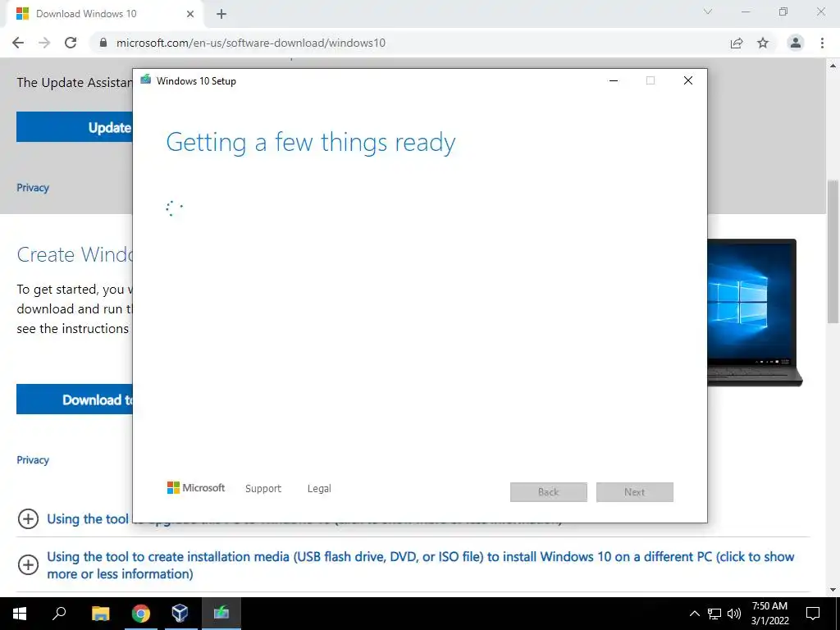Viewport: 840px width, 630px height.
Task: Close the Download Windows 10 tab
Action: (190, 14)
